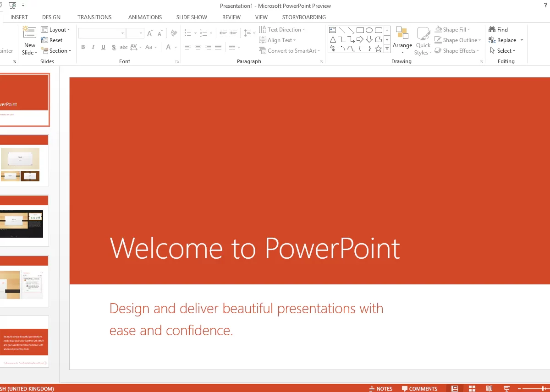Select the Isosceles Triangle shape
550x392 pixels.
pyautogui.click(x=333, y=39)
